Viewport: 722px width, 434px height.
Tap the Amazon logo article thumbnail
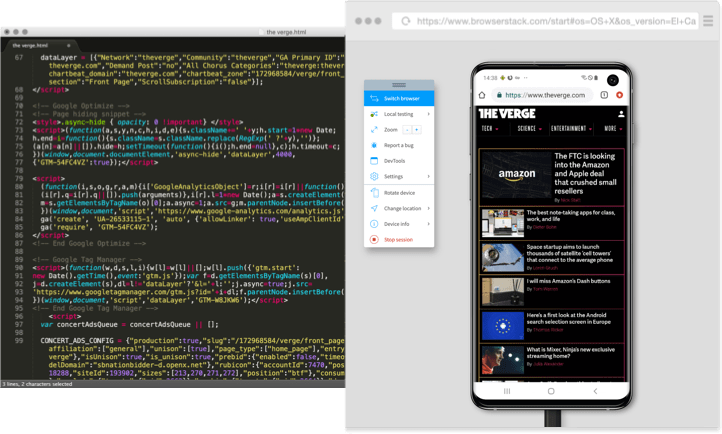pos(516,175)
